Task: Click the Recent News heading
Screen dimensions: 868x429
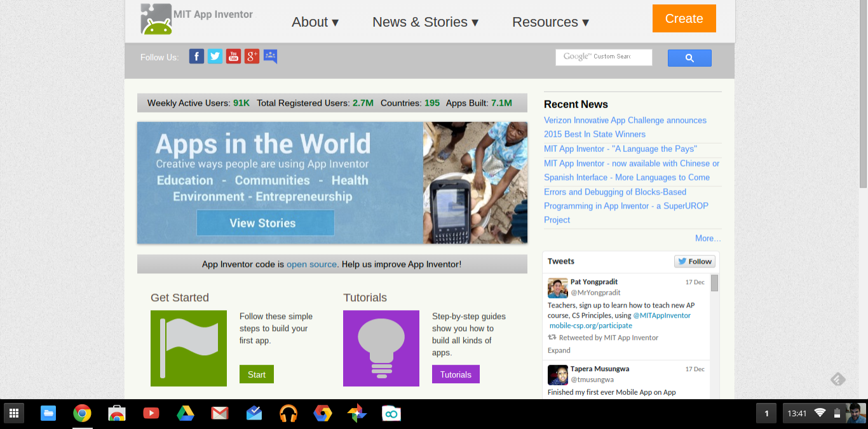Action: pyautogui.click(x=576, y=104)
